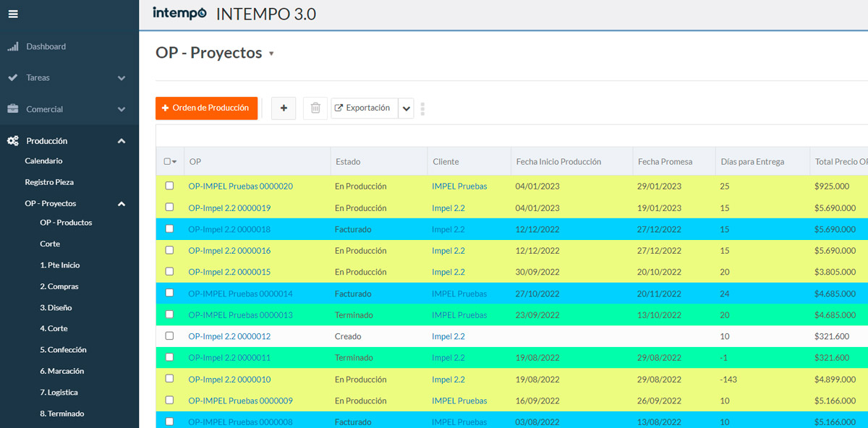Select the Producción gears icon
The image size is (868, 428).
[x=12, y=142]
